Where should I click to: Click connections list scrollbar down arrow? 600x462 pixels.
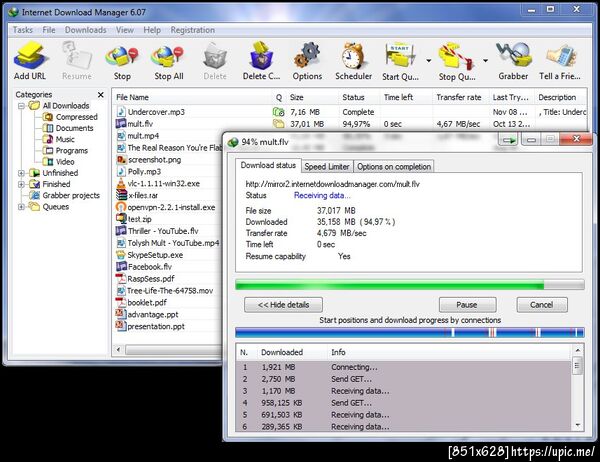577,425
